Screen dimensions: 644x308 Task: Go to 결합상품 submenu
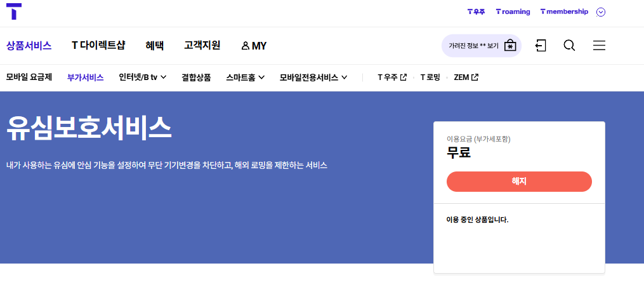196,77
